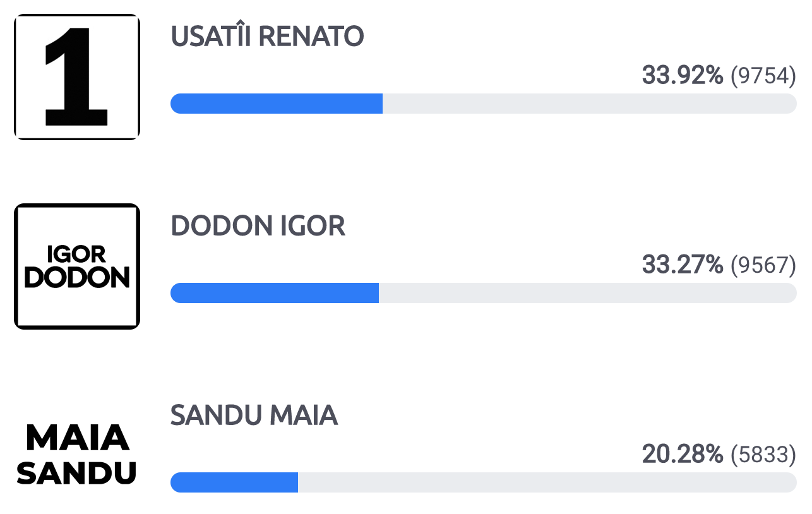Click grey unfilled part of Dodon bar
812x514 pixels.
588,293
